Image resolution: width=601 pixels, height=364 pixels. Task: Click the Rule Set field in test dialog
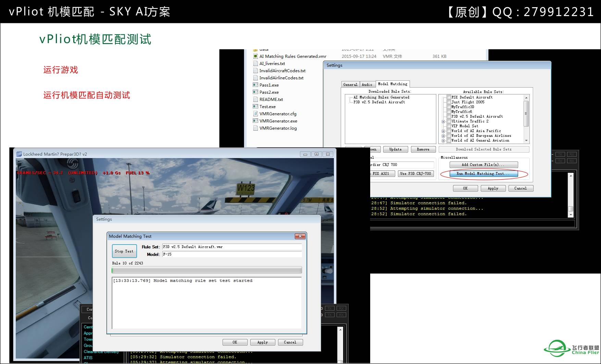point(232,247)
